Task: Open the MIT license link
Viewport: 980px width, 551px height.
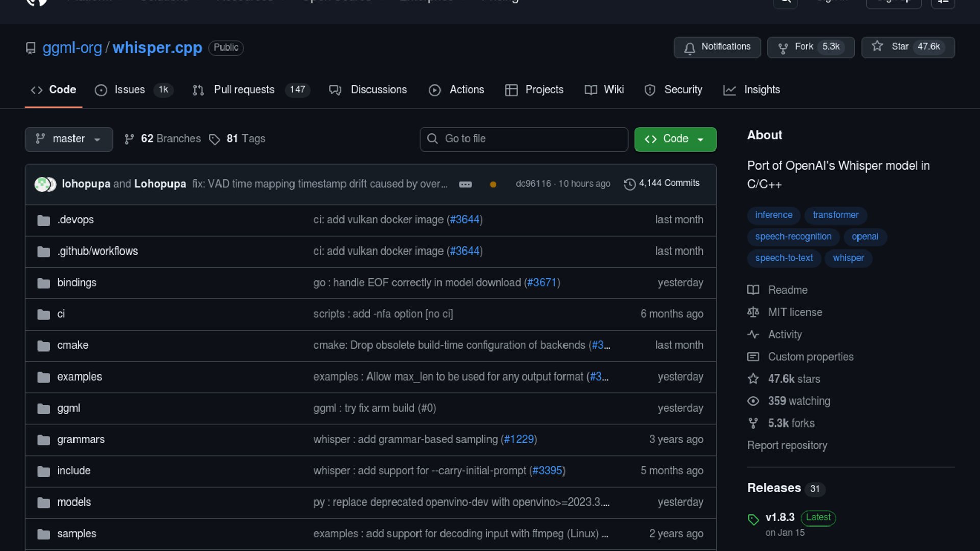Action: coord(795,312)
